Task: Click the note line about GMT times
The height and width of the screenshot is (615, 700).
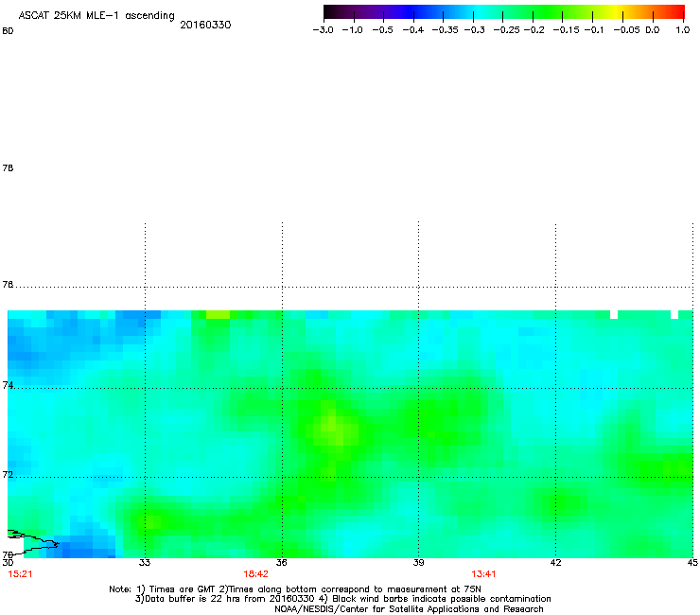Action: pyautogui.click(x=295, y=589)
